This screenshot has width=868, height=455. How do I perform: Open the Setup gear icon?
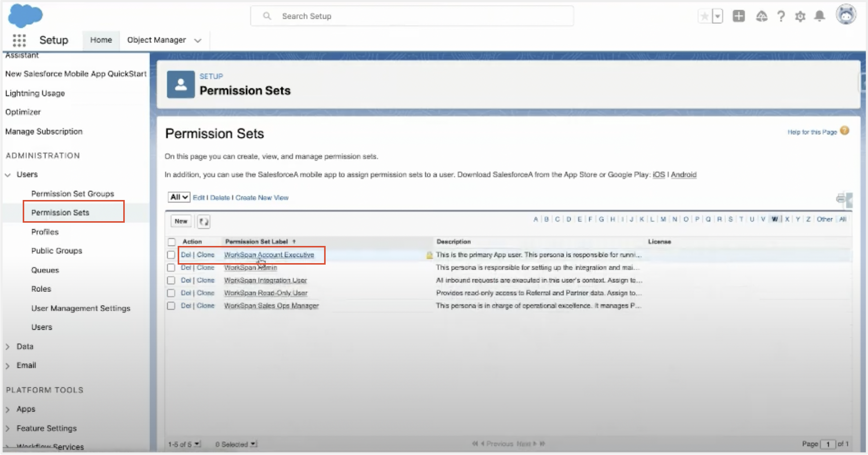tap(800, 17)
